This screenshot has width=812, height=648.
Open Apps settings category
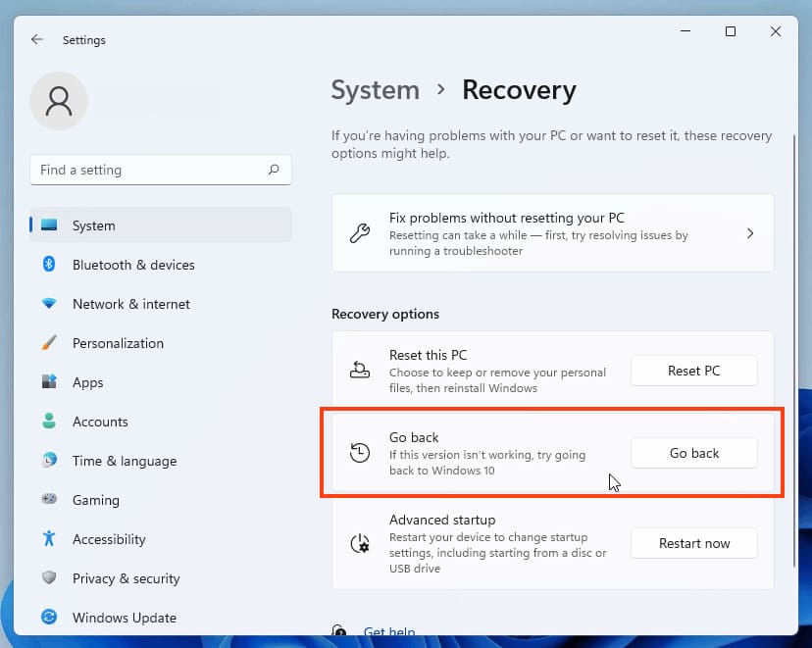click(x=87, y=382)
